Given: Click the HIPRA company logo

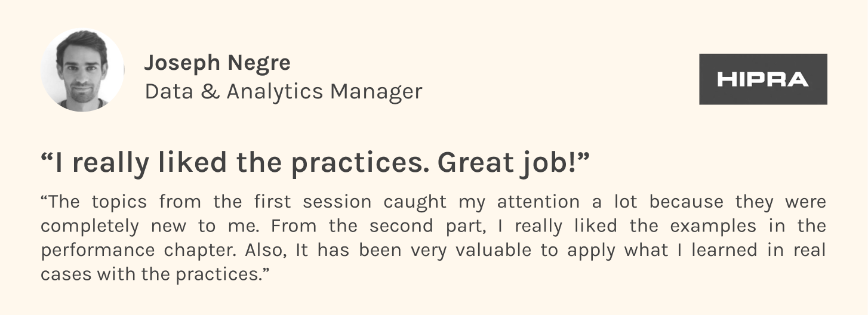Looking at the screenshot, I should coord(763,79).
